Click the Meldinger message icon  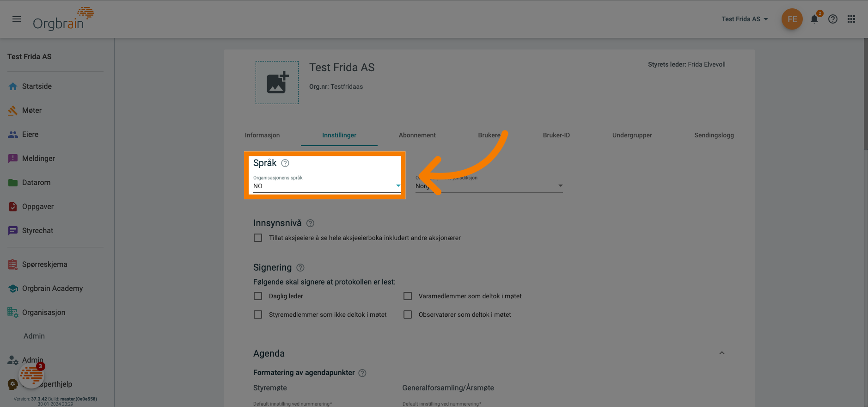coord(13,159)
